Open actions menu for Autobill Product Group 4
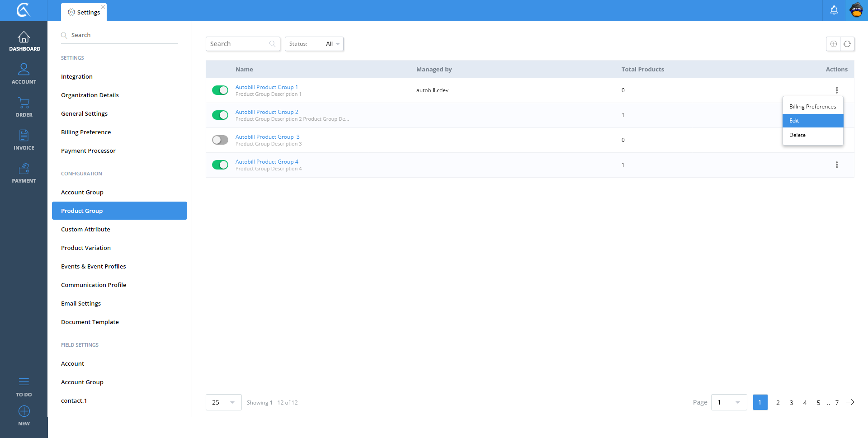This screenshot has height=438, width=868. click(x=836, y=165)
